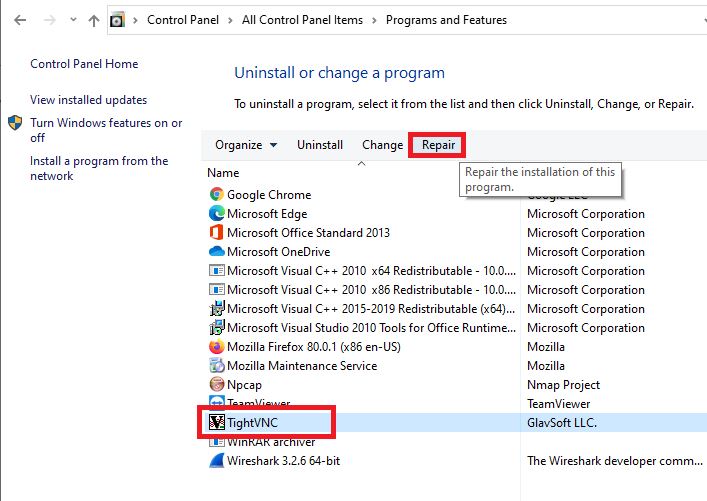Click the GlavSoft LLC. publisher cell
The image size is (707, 501).
pyautogui.click(x=562, y=423)
